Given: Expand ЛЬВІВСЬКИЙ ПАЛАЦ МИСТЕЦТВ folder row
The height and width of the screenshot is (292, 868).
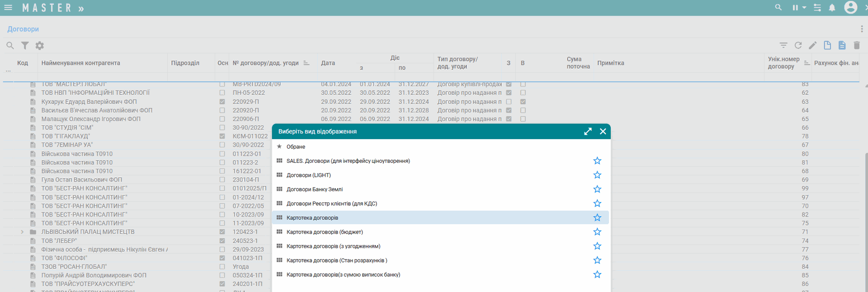Looking at the screenshot, I should tap(22, 232).
